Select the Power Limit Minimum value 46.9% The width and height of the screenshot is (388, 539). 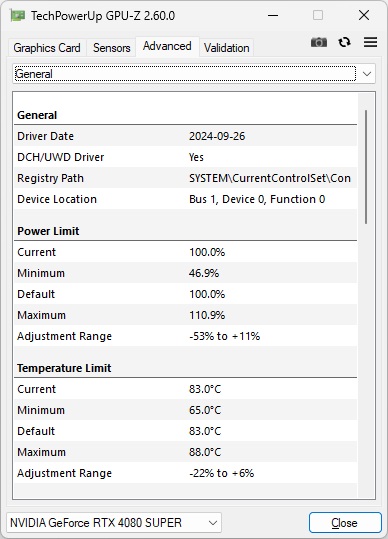(204, 273)
